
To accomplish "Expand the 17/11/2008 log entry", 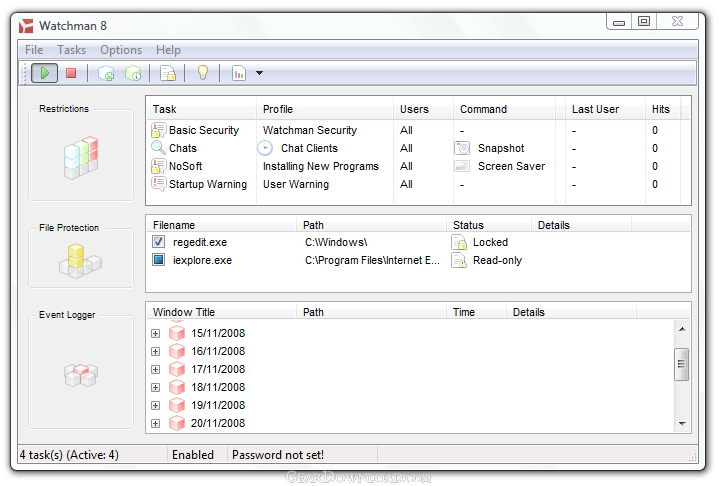I will click(x=155, y=370).
